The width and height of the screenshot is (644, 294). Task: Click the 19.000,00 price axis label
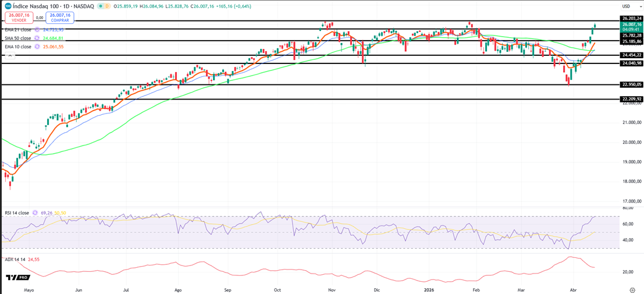click(632, 162)
